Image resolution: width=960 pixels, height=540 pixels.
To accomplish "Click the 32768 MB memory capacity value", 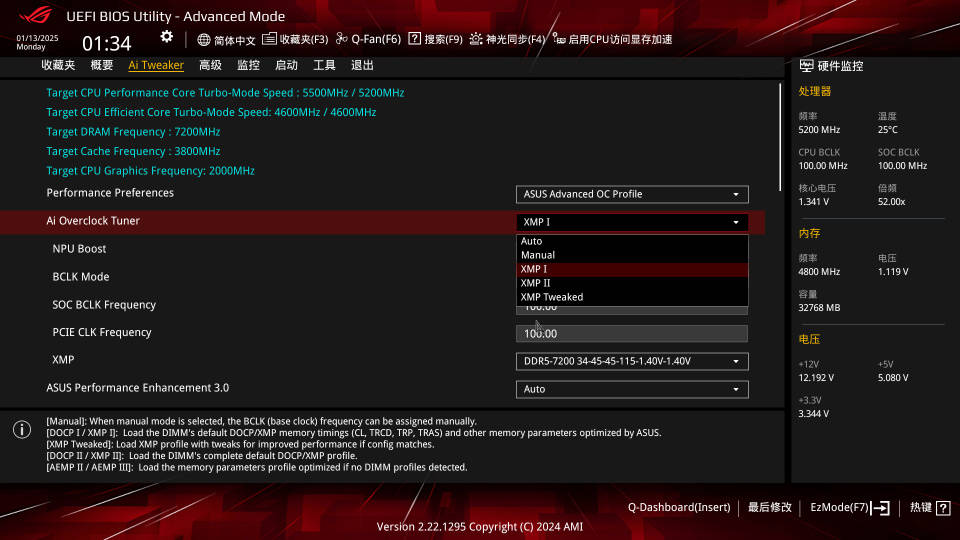I will [x=819, y=308].
